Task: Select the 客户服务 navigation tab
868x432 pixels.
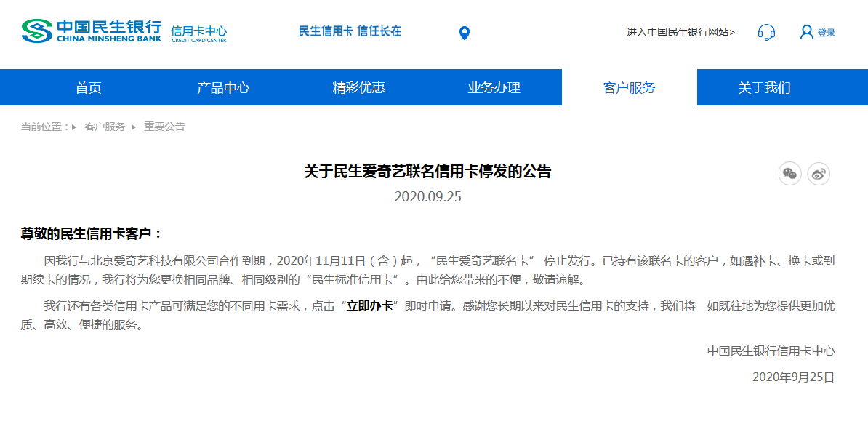Action: point(630,87)
